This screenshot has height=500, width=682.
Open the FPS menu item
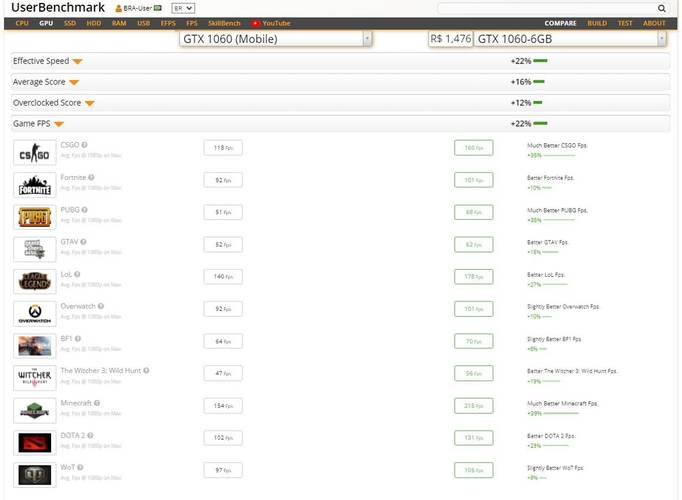tap(192, 23)
